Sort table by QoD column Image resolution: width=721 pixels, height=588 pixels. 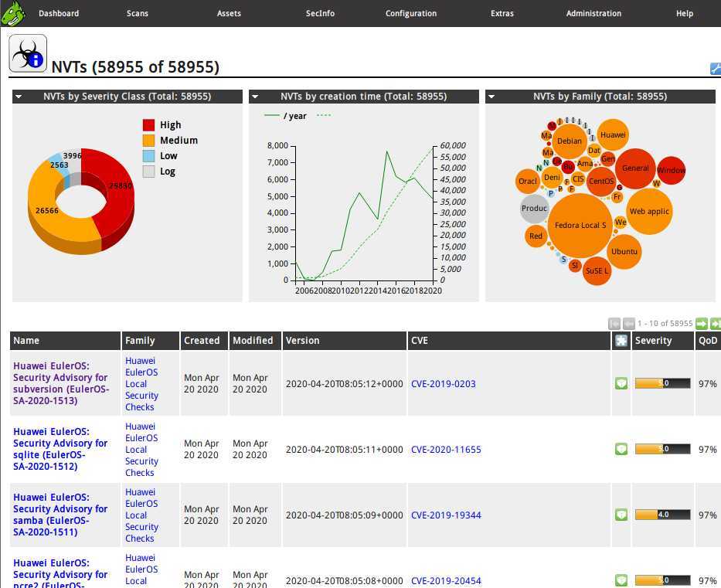pos(708,341)
